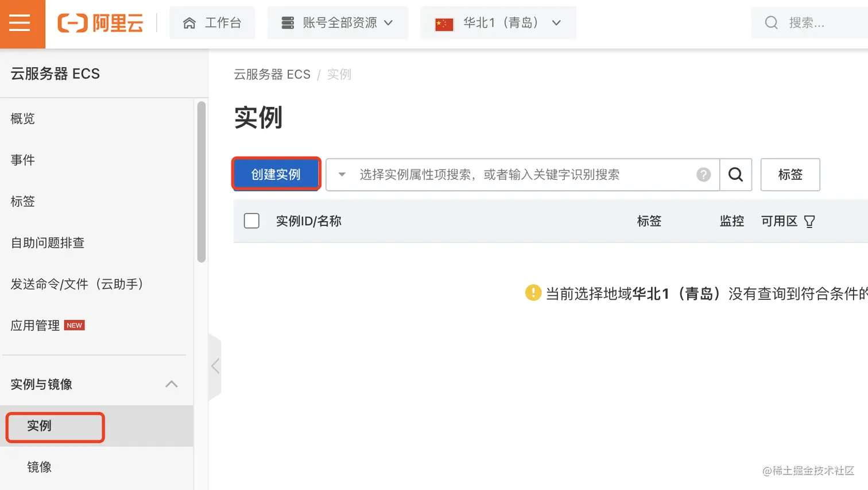Screen dimensions: 868x490
Task: Click the 云服务器 ECS sidebar title
Action: pyautogui.click(x=55, y=74)
